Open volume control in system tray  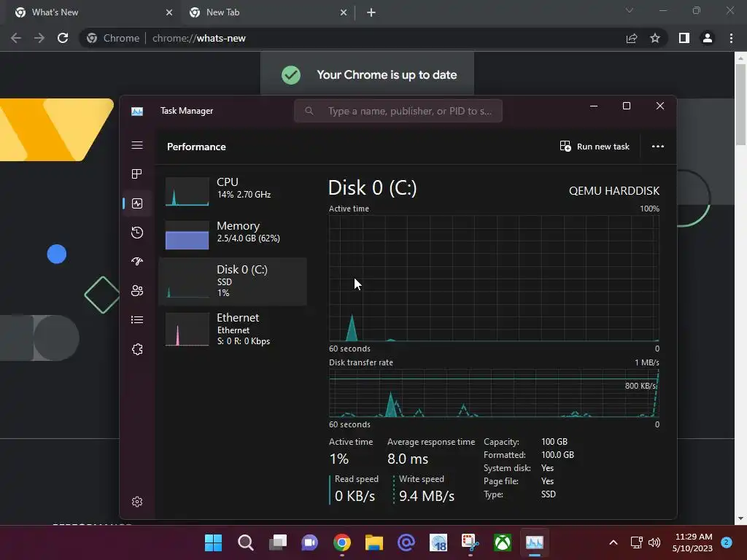point(654,542)
